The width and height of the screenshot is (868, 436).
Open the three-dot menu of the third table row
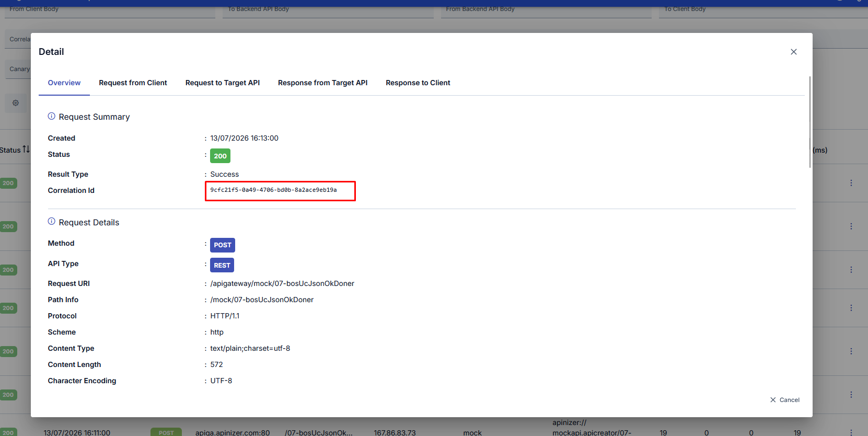click(x=851, y=270)
